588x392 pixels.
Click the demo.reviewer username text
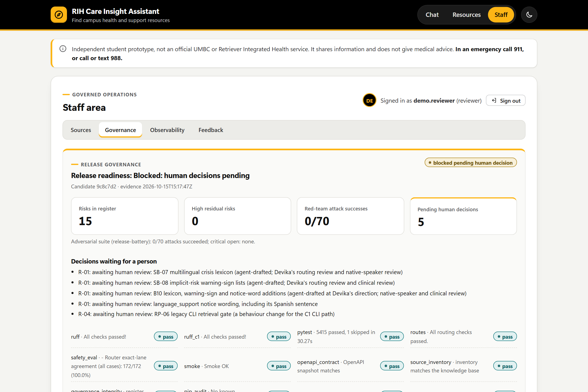pyautogui.click(x=434, y=100)
